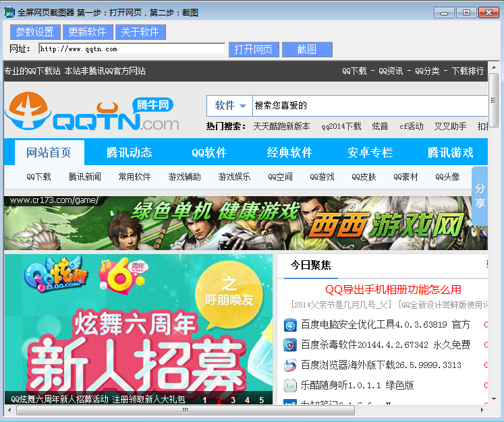Image resolution: width=504 pixels, height=422 pixels.
Task: Open the cf活动 hot search link
Action: click(x=412, y=126)
